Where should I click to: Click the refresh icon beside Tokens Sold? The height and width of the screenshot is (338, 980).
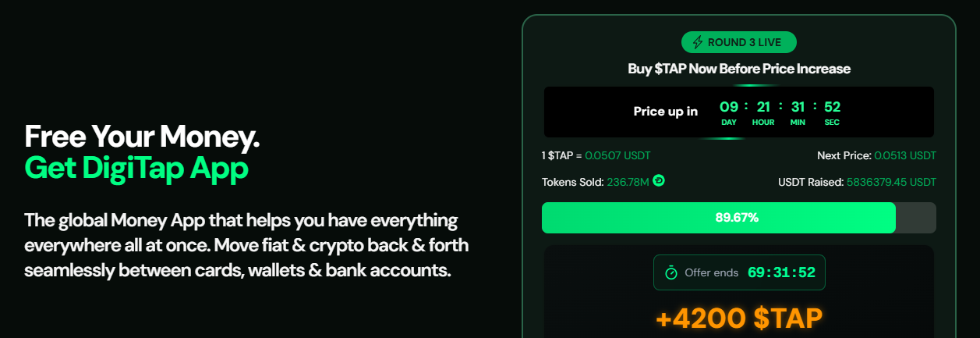point(659,181)
